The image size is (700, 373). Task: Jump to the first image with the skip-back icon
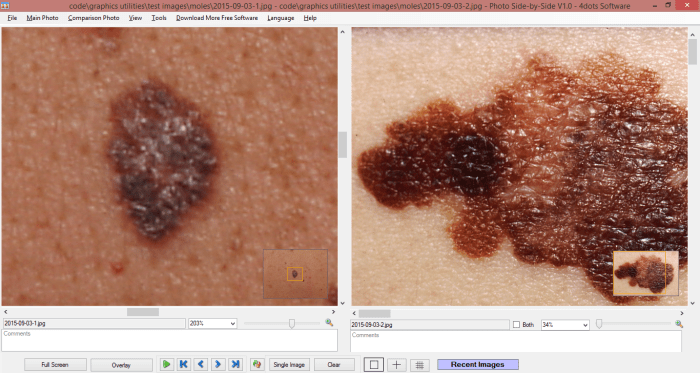point(183,365)
